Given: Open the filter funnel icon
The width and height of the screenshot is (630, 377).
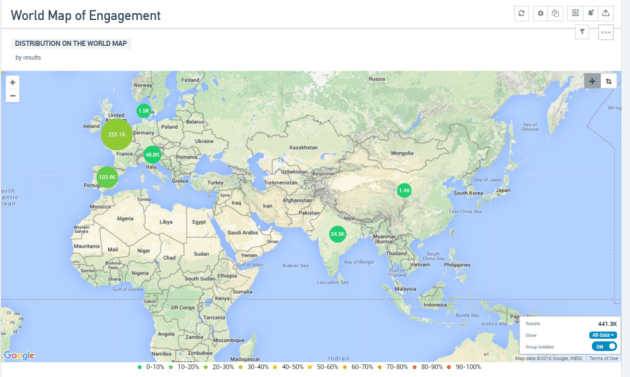Looking at the screenshot, I should 582,32.
